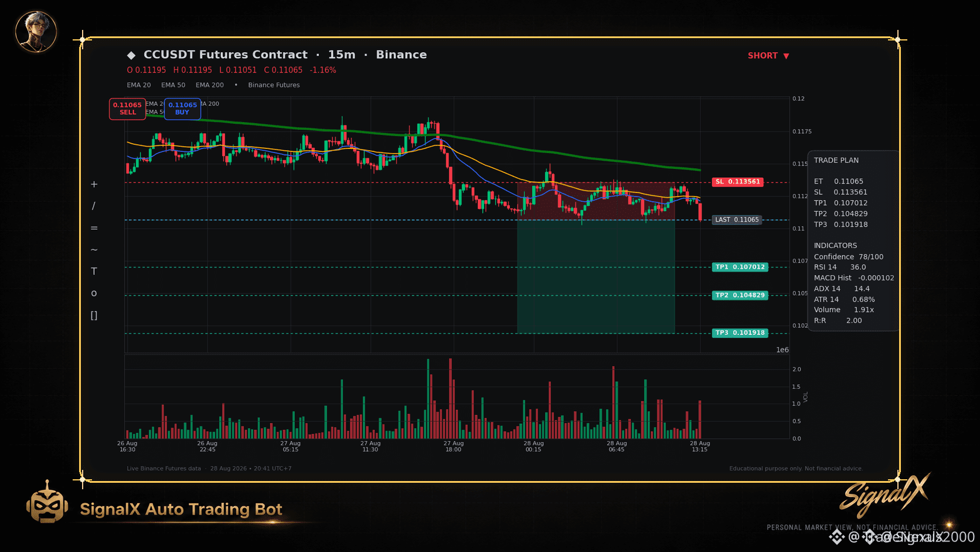Click the SL 0.113561 row in Trade Plan
This screenshot has height=552, width=980.
pyautogui.click(x=841, y=192)
